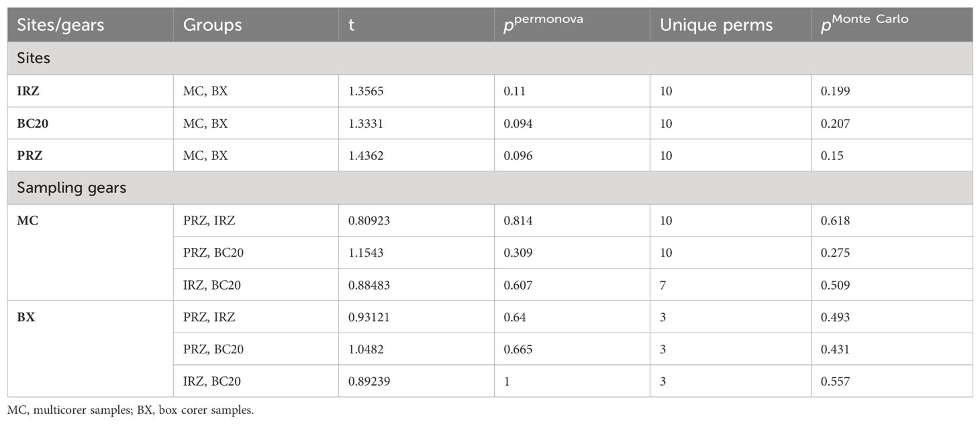Click the t value 0.88483
980x424 pixels.
click(x=369, y=285)
